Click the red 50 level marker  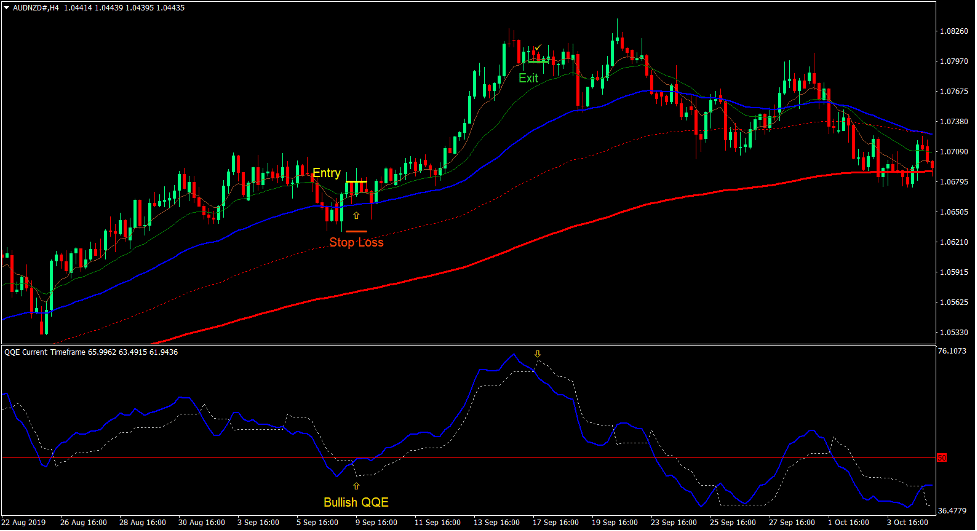(x=941, y=458)
